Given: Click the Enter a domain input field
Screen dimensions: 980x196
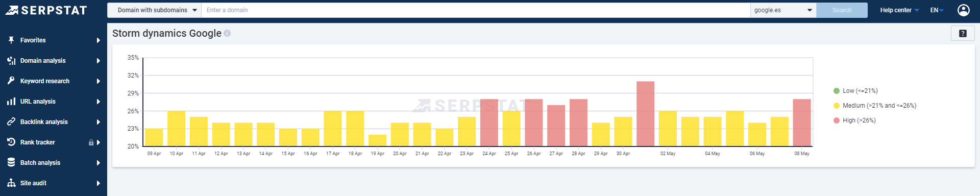Looking at the screenshot, I should point(476,10).
